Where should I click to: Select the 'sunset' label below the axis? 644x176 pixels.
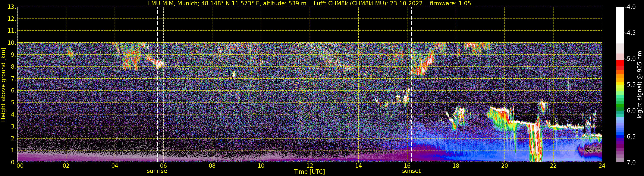tap(411, 171)
